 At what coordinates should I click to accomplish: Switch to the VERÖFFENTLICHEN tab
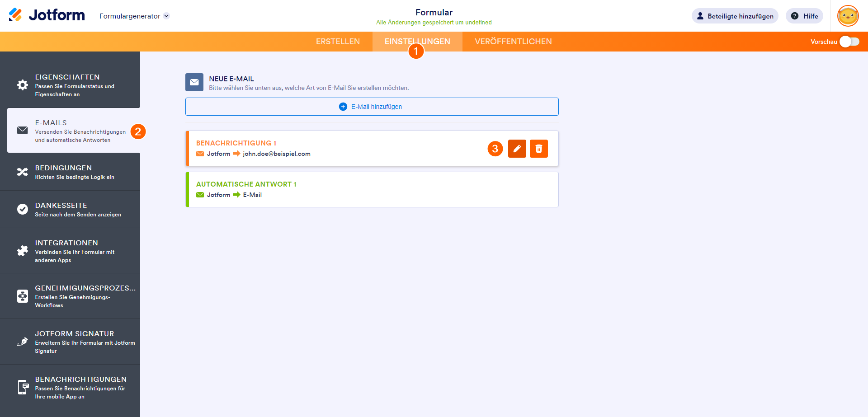point(513,42)
